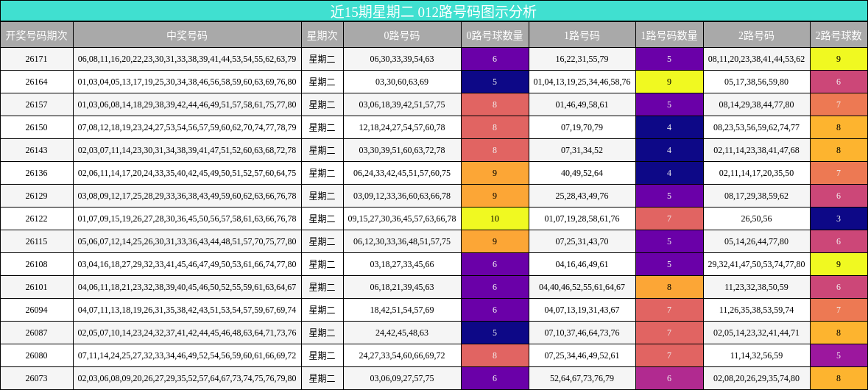Click yellow 2路 count 9 in row 26171

point(839,59)
